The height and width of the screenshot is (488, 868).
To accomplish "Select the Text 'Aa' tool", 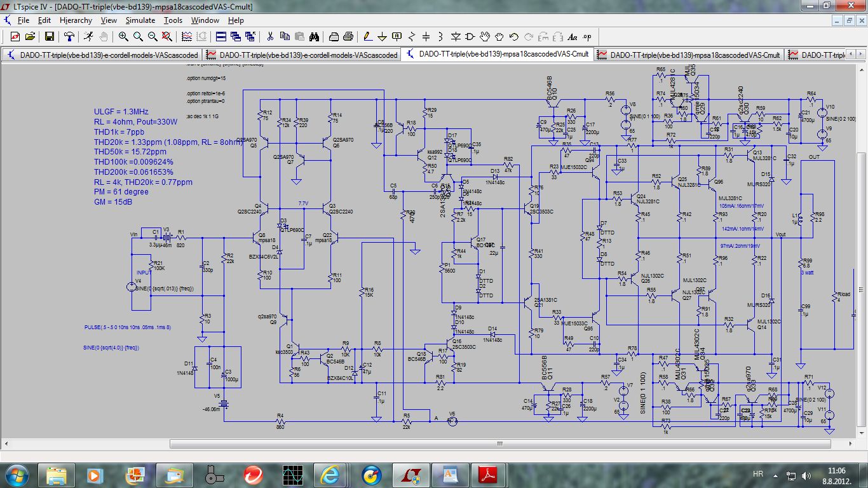I will (x=573, y=36).
